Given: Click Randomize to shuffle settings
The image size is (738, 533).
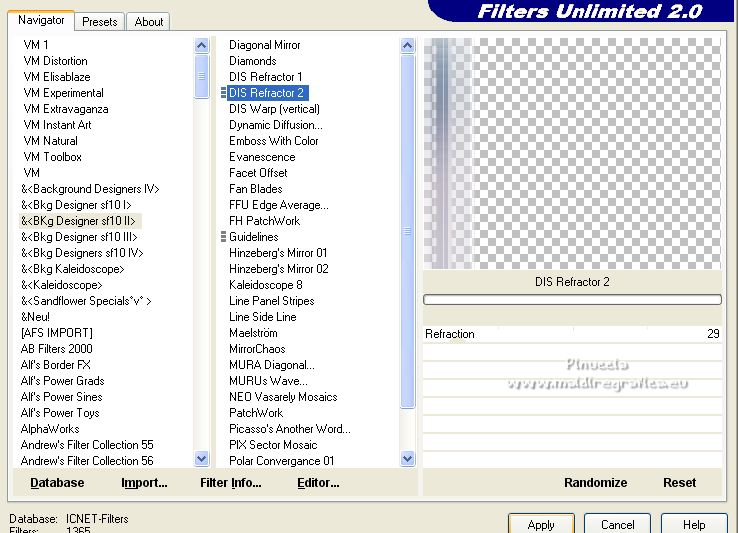Looking at the screenshot, I should point(595,483).
